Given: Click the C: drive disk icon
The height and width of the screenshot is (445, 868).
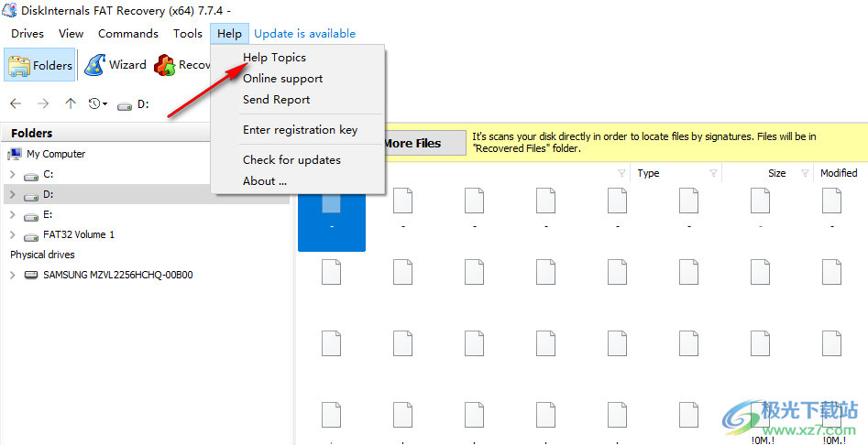Looking at the screenshot, I should [31, 177].
